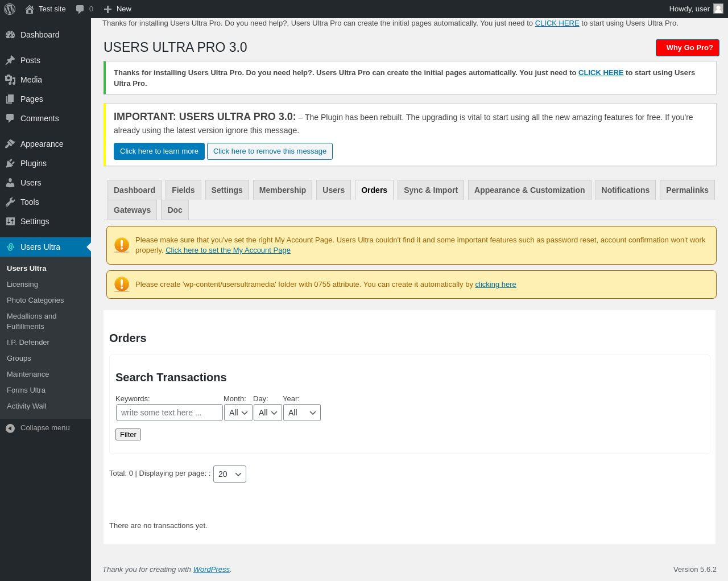728x581 pixels.
Task: Open the Month dropdown
Action: [238, 413]
